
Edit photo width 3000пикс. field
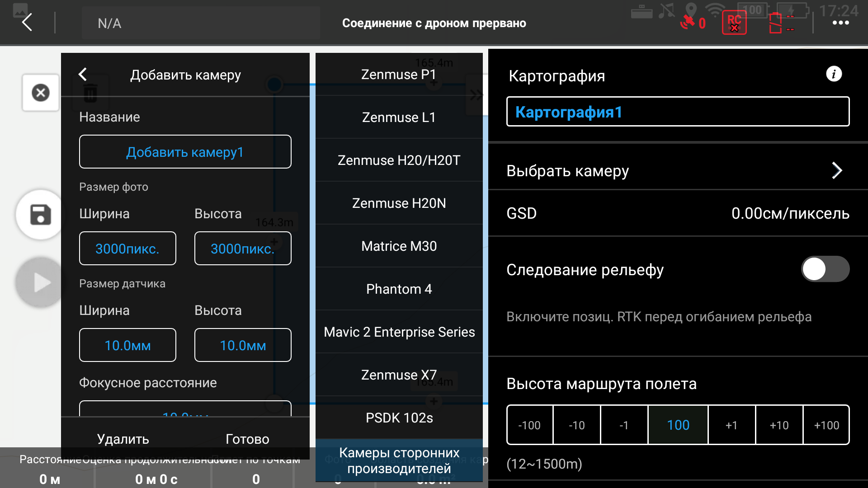point(127,249)
